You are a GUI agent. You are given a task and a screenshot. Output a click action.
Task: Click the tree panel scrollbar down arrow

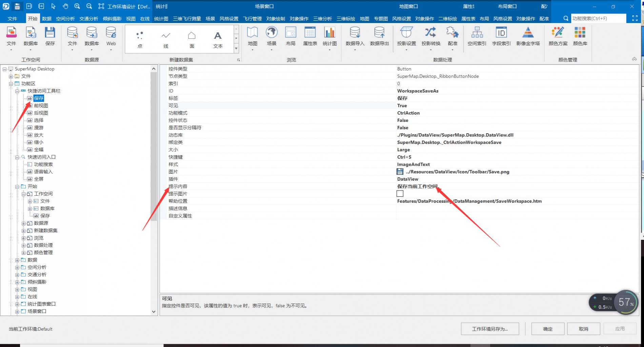click(154, 311)
